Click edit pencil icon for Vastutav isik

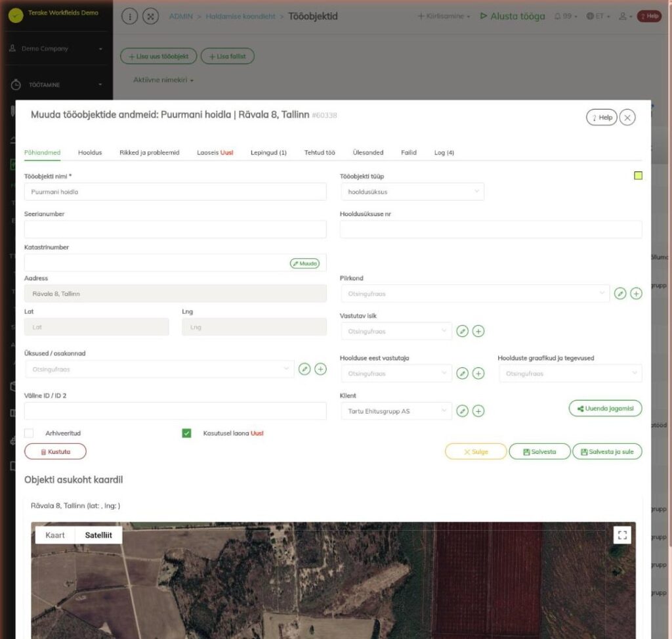coord(462,331)
